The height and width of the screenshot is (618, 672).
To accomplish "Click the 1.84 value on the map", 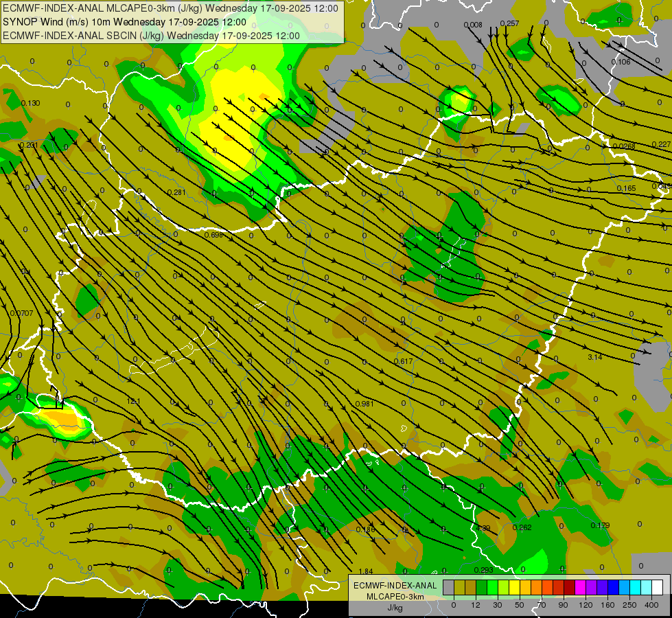I will (x=366, y=571).
